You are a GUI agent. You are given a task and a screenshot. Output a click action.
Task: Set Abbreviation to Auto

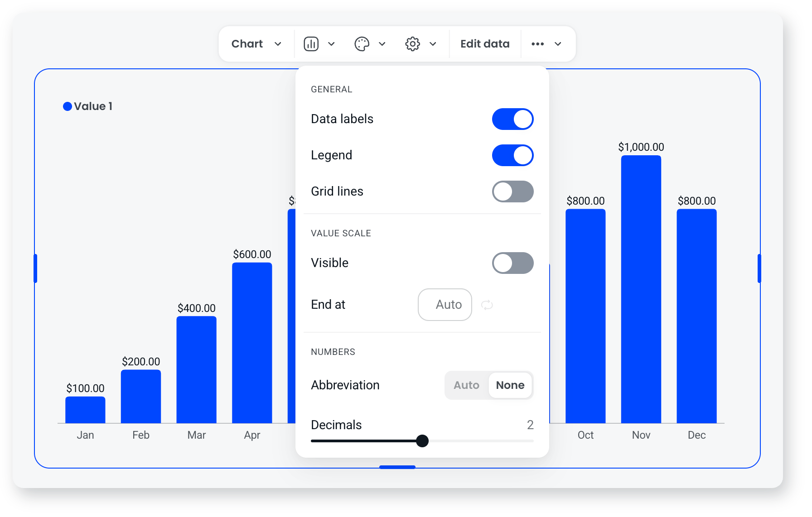pos(467,385)
